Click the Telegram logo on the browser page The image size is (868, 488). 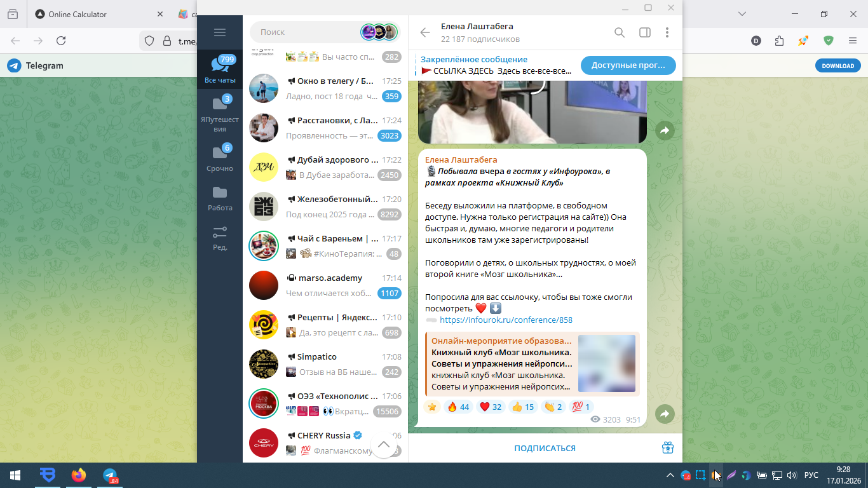click(14, 65)
